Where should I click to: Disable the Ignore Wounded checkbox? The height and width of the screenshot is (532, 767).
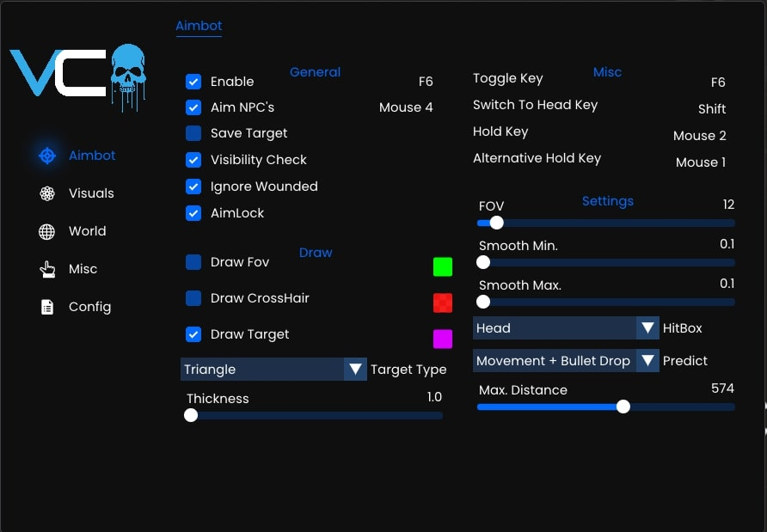pos(193,187)
